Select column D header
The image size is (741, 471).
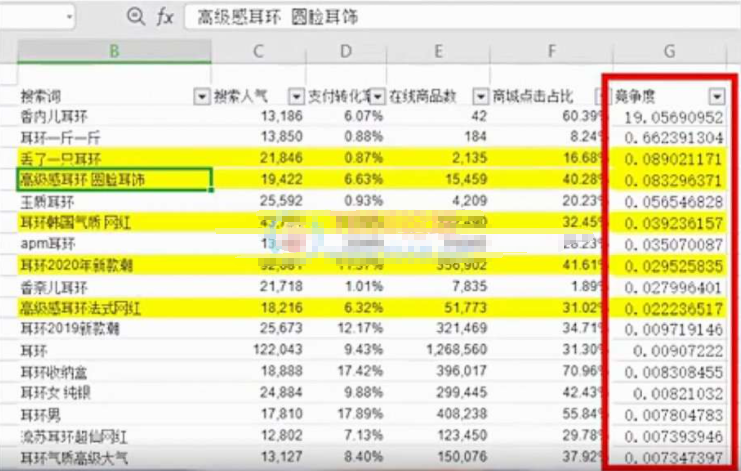(346, 51)
